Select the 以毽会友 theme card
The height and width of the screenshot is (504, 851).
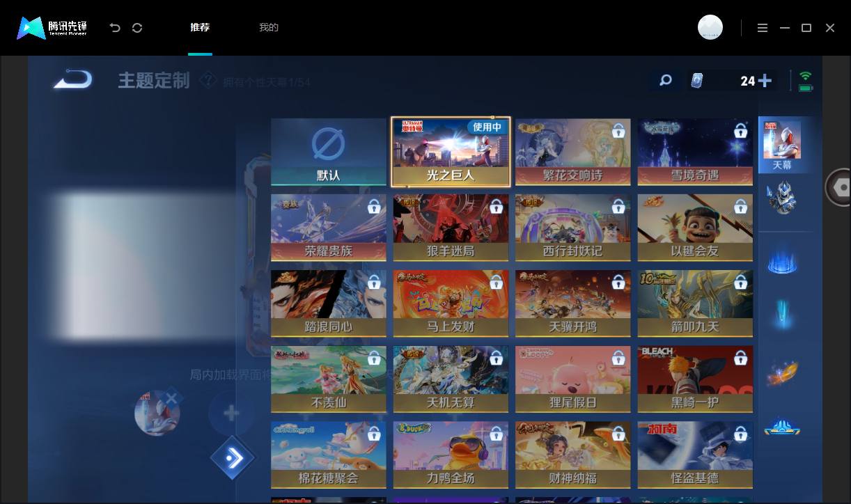[x=695, y=228]
